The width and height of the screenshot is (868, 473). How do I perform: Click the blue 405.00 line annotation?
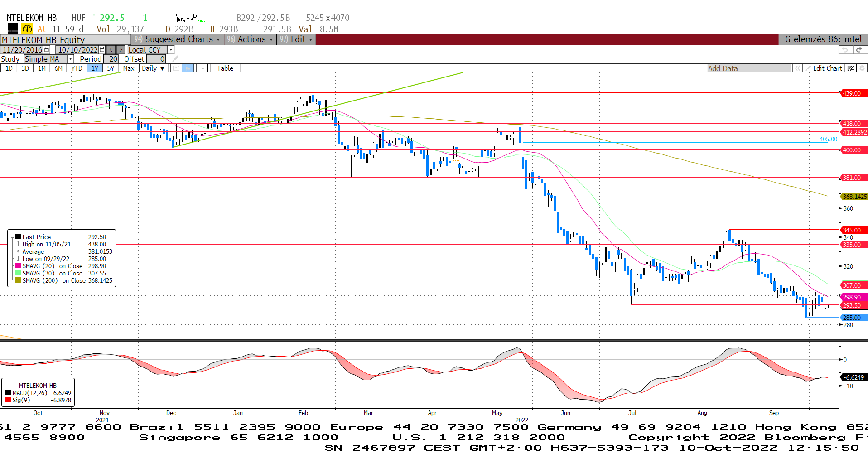tap(829, 139)
